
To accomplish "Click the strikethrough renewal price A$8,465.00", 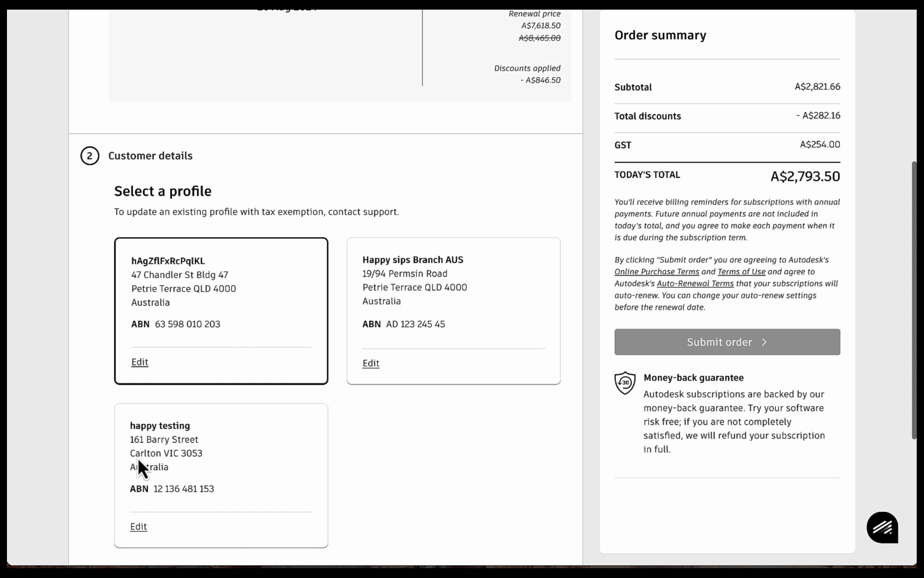I will (539, 38).
